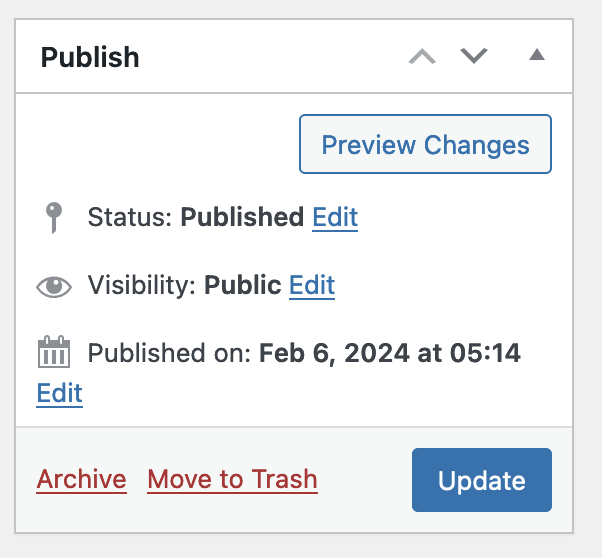Click the bold Published status value
The image size is (602, 558).
[242, 217]
